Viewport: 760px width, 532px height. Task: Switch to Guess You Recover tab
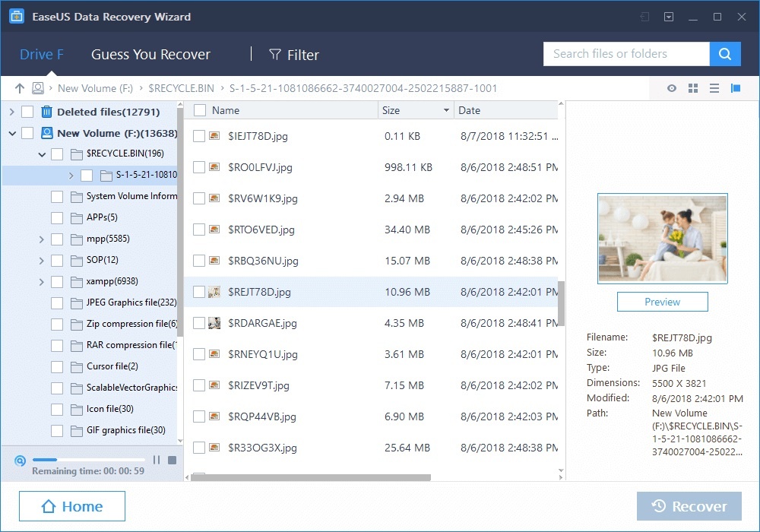150,55
